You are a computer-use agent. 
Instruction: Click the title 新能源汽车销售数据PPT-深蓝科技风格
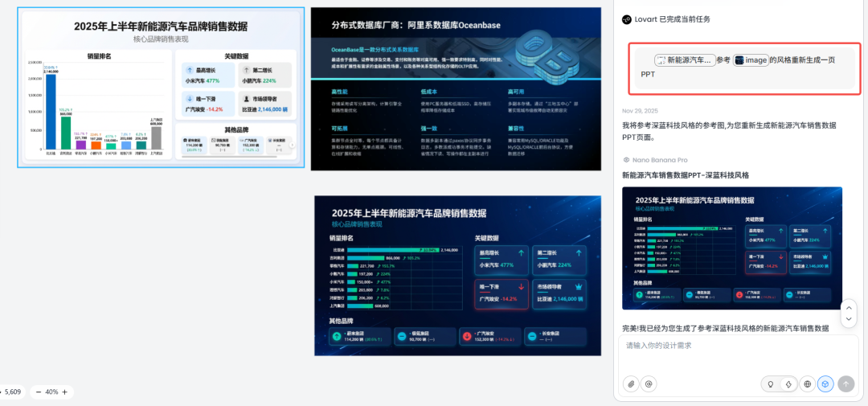click(x=686, y=175)
